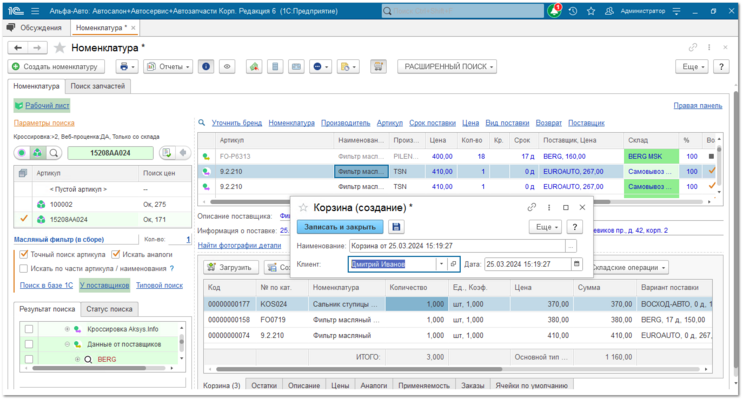The width and height of the screenshot is (743, 400).
Task: Toggle the eye preview button in toolbar
Action: coord(227,67)
